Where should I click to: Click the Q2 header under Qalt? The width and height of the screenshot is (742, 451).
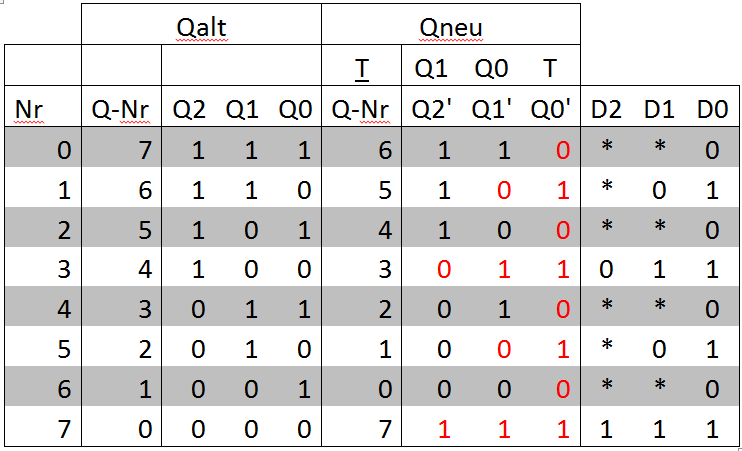pos(188,108)
